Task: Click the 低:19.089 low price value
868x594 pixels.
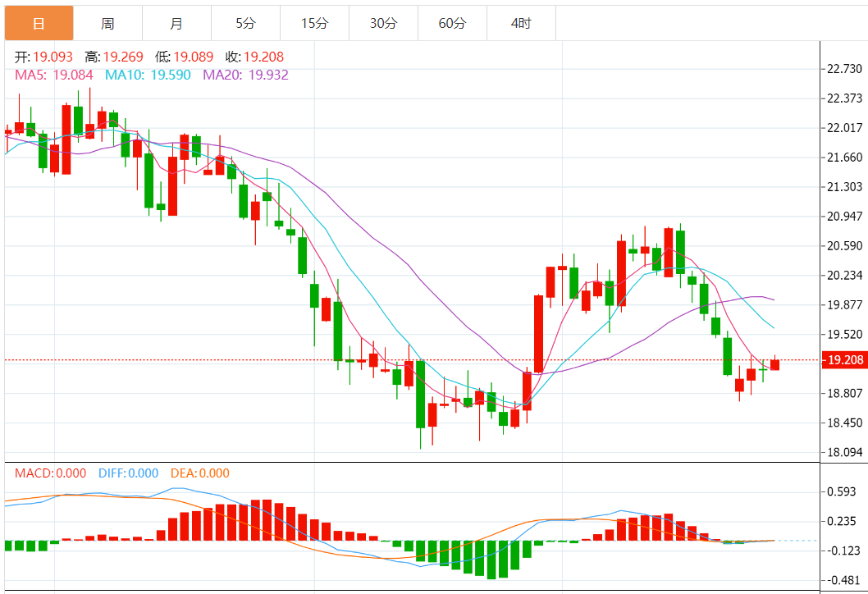Action: 185,57
